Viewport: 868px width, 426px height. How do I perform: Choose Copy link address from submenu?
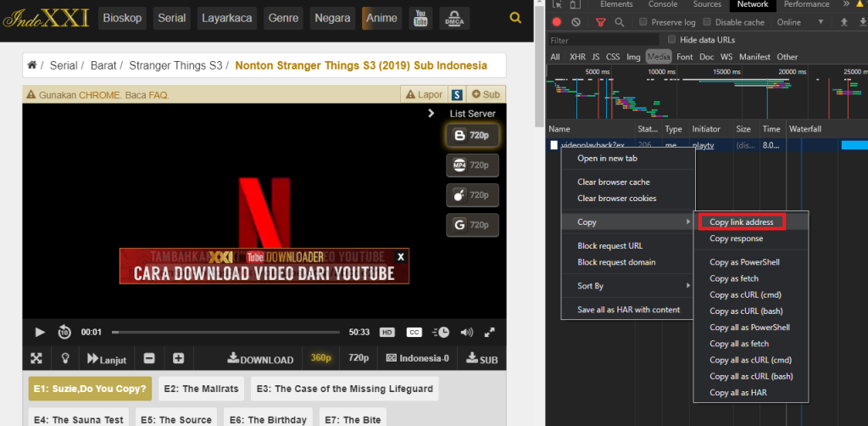[x=741, y=222]
